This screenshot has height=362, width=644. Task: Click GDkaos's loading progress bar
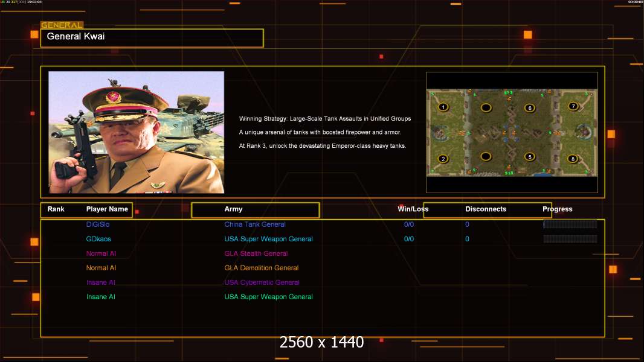(570, 239)
